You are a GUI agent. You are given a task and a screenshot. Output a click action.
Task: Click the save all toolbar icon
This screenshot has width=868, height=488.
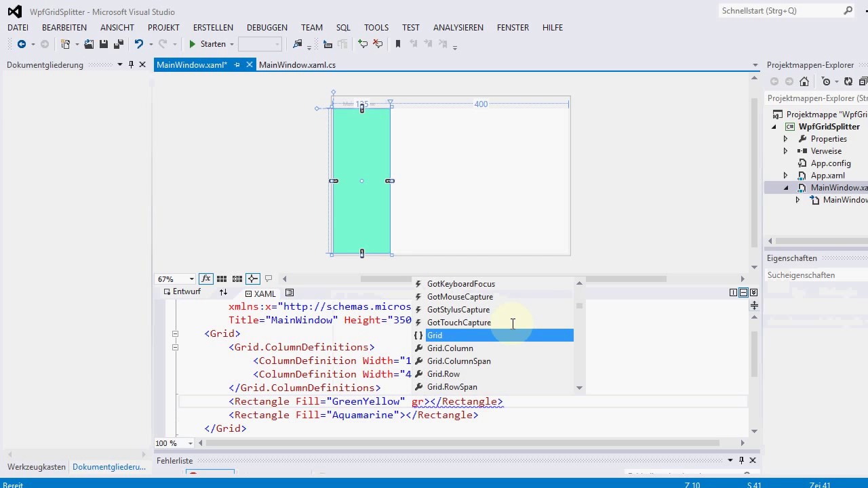tap(119, 44)
